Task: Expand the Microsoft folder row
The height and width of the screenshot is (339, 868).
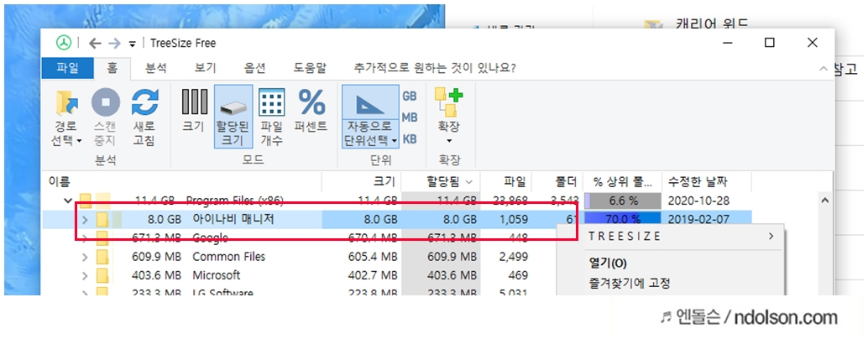Action: (85, 275)
